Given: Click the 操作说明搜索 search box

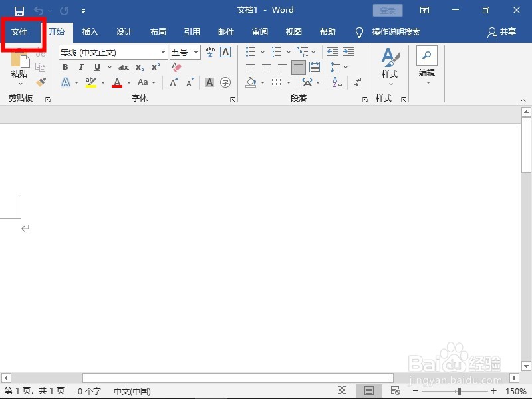Looking at the screenshot, I should coord(388,32).
